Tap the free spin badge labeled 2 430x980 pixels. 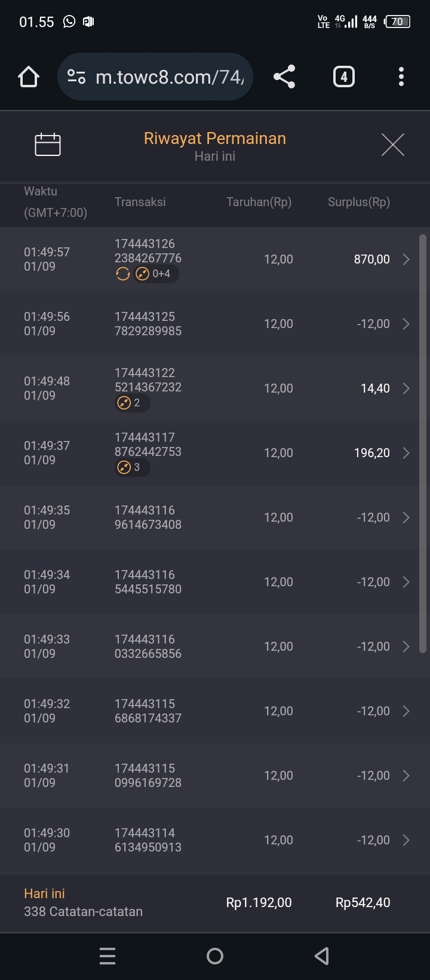click(131, 403)
